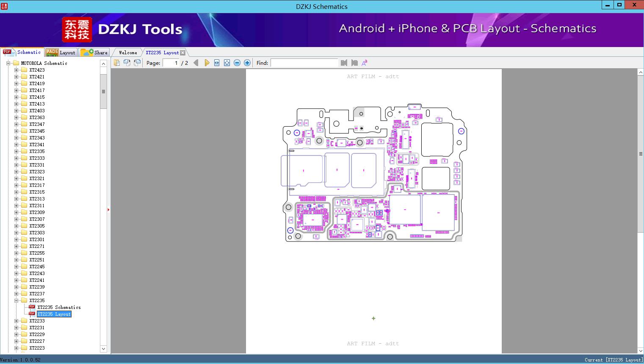Image resolution: width=644 pixels, height=364 pixels.
Task: Click the XT2301 folder icon
Action: point(24,239)
